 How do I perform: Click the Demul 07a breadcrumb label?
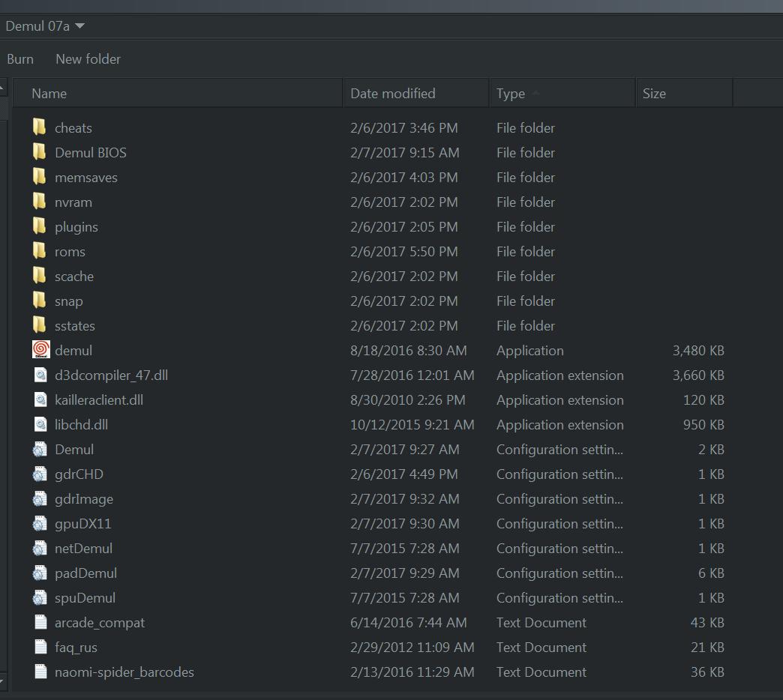coord(37,26)
